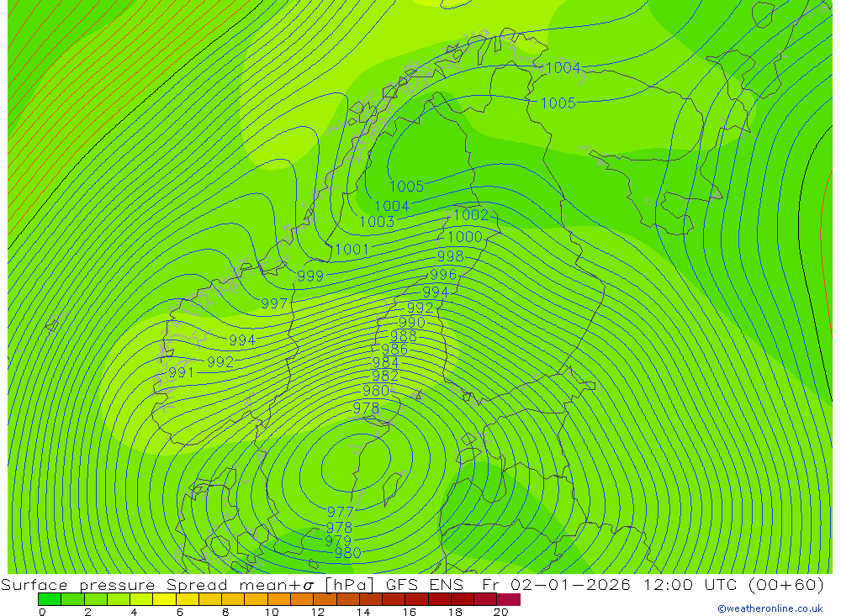Click the 997 isobar label
The image size is (841, 616).
274,303
